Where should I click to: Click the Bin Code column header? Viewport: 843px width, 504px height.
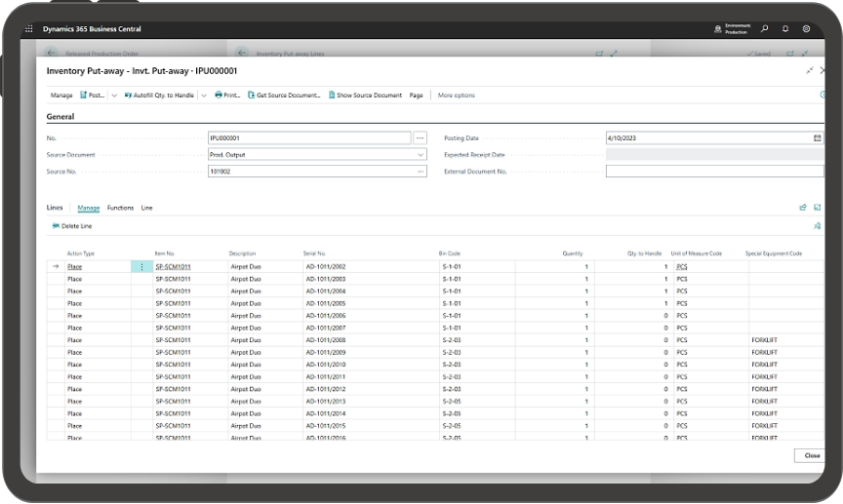450,253
